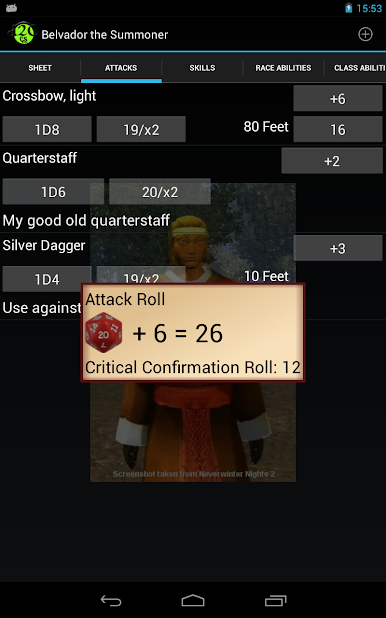Image resolution: width=386 pixels, height=618 pixels.
Task: Roll 1D8 crossbow damage
Action: pos(47,129)
